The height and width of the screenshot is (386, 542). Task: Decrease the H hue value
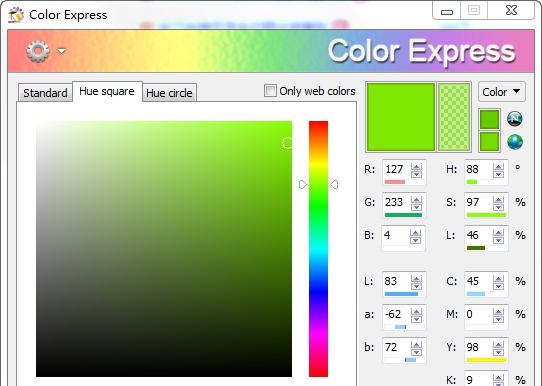[x=498, y=174]
